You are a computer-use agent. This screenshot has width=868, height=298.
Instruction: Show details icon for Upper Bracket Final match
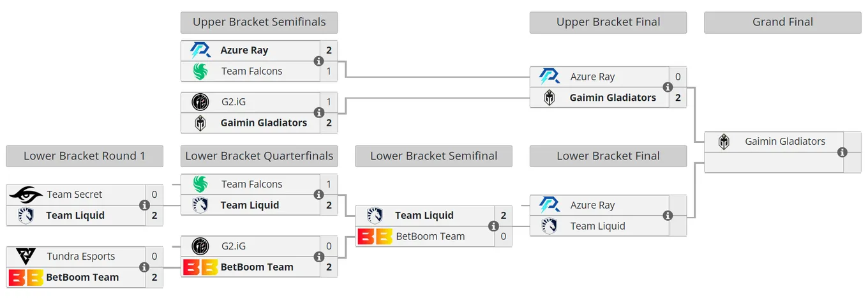tap(668, 87)
